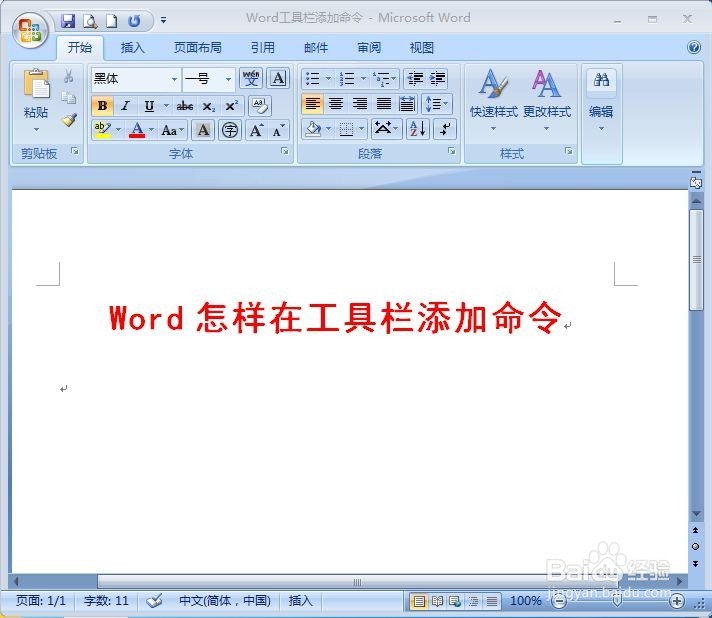Screen dimensions: 712x618
Task: Center the text
Action: tap(336, 104)
